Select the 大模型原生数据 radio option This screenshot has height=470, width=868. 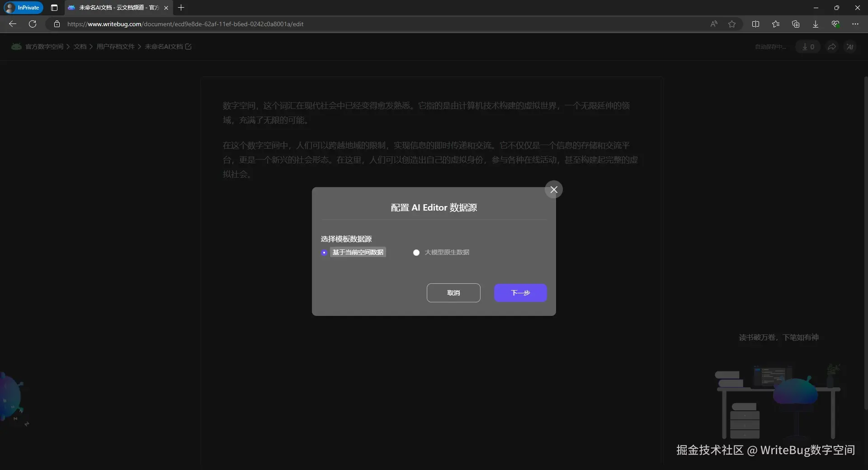pyautogui.click(x=416, y=253)
